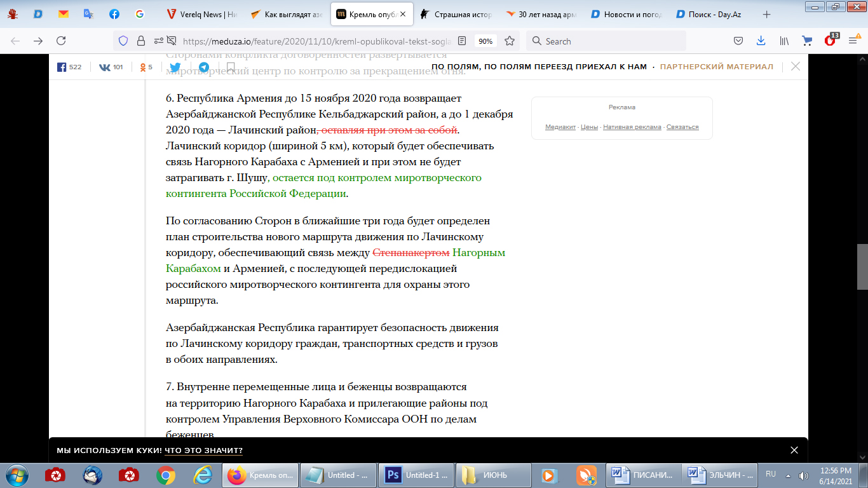Switch to the 'Новости и погода' tab

pyautogui.click(x=627, y=14)
